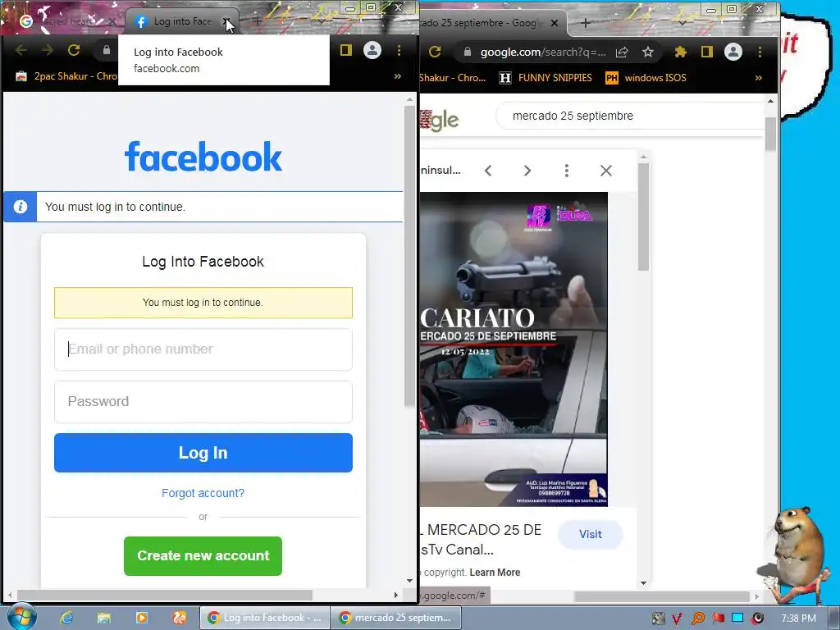This screenshot has width=840, height=630.
Task: Launch Internet Explorer from taskbar
Action: (66, 618)
